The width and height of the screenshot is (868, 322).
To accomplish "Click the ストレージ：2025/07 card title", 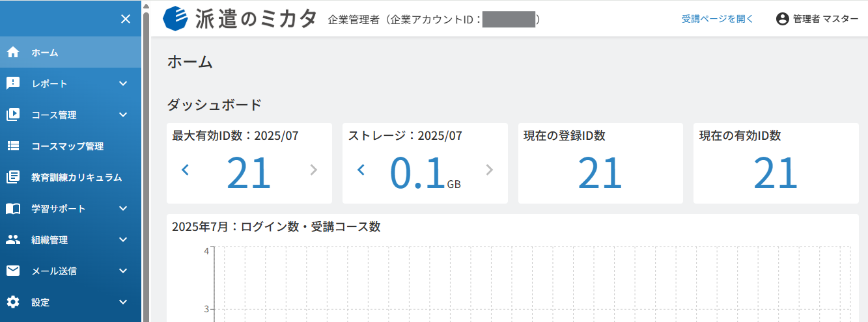I will click(405, 136).
